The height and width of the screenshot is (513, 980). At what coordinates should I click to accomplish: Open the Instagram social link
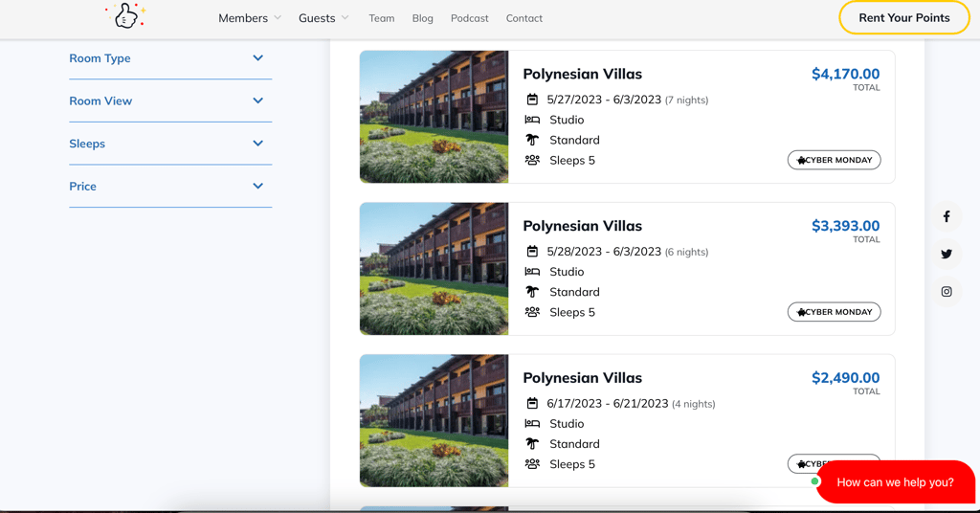click(947, 291)
